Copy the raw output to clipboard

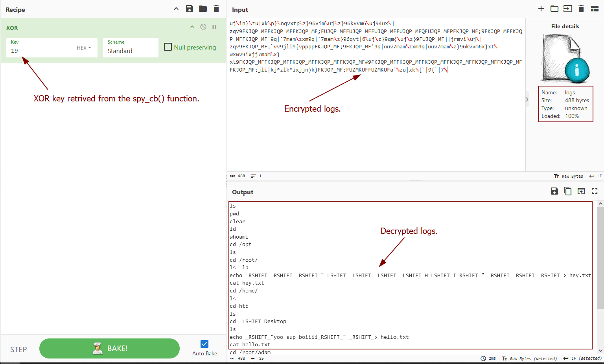[568, 191]
